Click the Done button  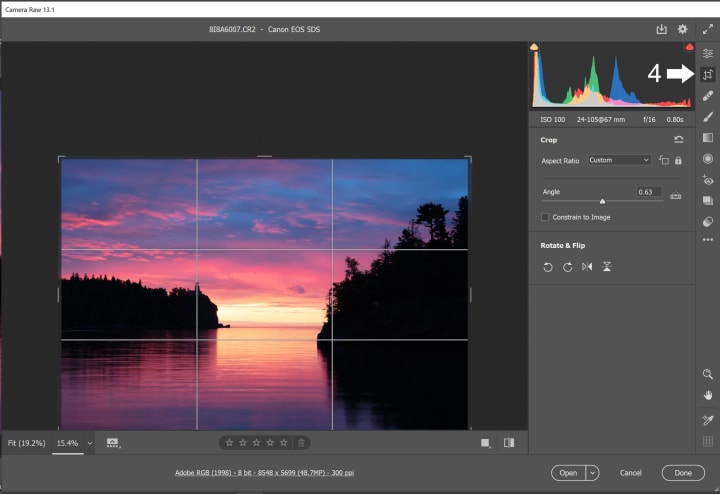point(682,473)
